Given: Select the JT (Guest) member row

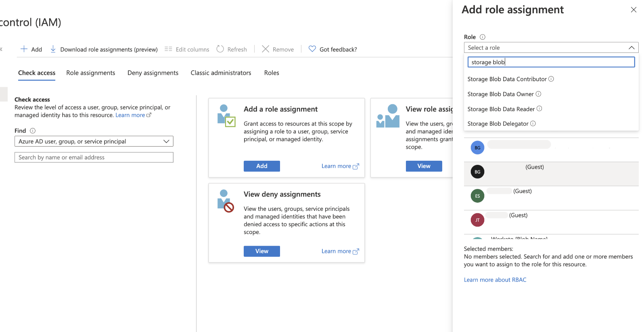Looking at the screenshot, I should [551, 223].
